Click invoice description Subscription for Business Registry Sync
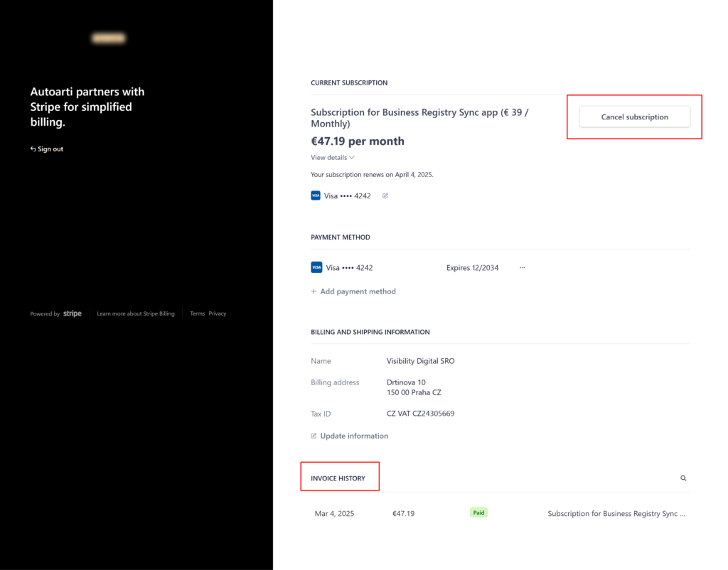The width and height of the screenshot is (728, 570). coord(616,513)
